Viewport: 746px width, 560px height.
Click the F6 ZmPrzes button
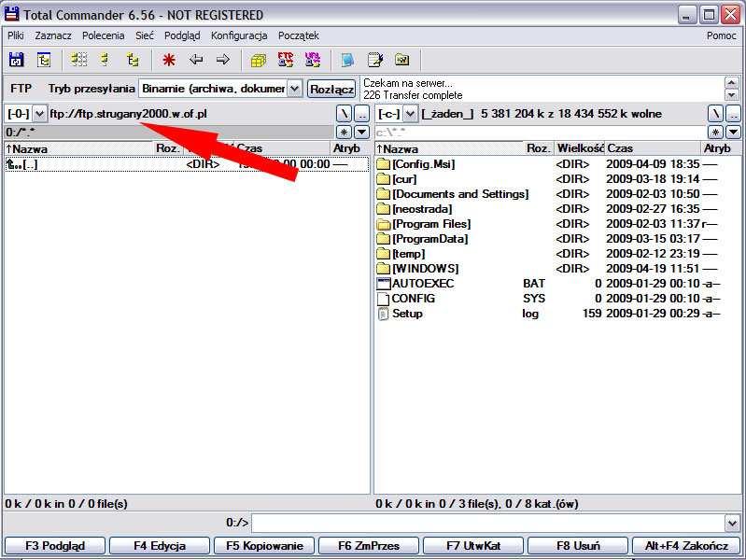pyautogui.click(x=369, y=546)
